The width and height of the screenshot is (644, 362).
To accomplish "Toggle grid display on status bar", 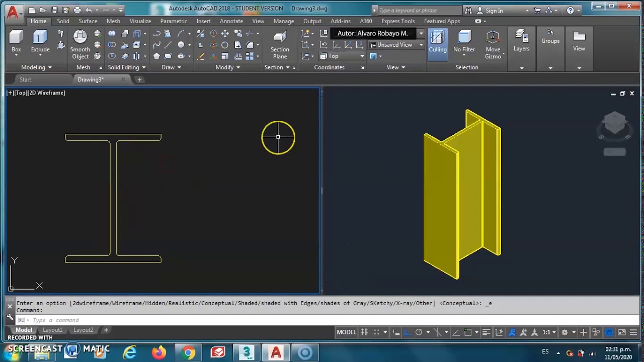I will click(365, 332).
